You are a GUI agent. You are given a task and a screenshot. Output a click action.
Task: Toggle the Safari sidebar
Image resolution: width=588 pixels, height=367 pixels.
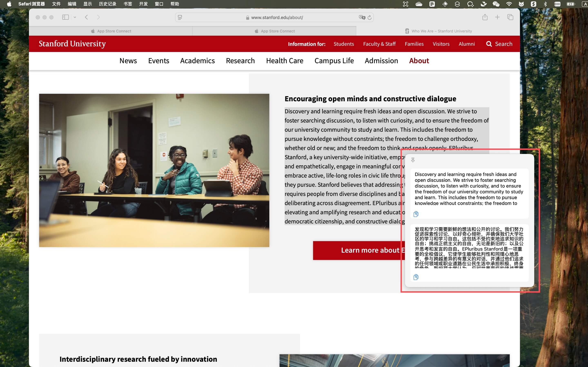65,17
